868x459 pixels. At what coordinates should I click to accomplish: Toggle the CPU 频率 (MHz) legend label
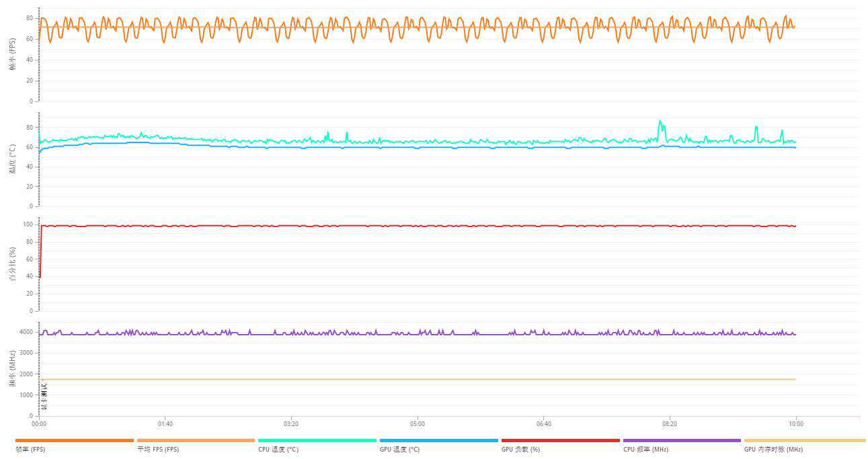point(645,450)
